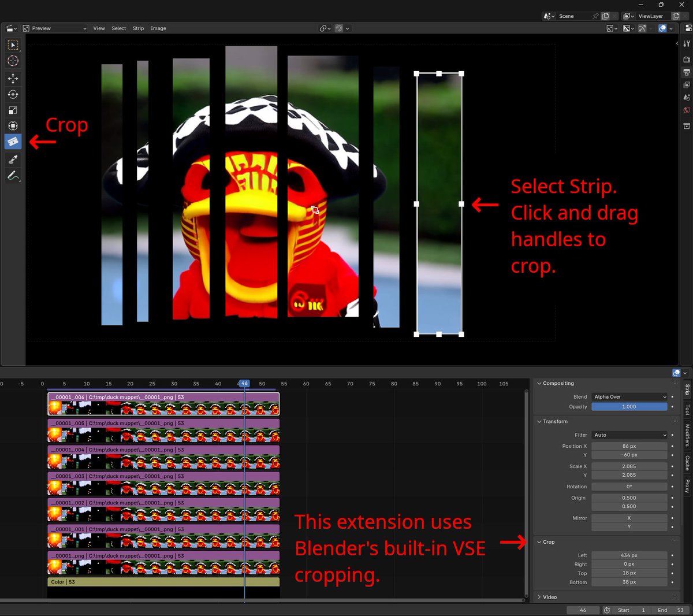693x616 pixels.
Task: Open the World properties globe tab
Action: pos(687,110)
